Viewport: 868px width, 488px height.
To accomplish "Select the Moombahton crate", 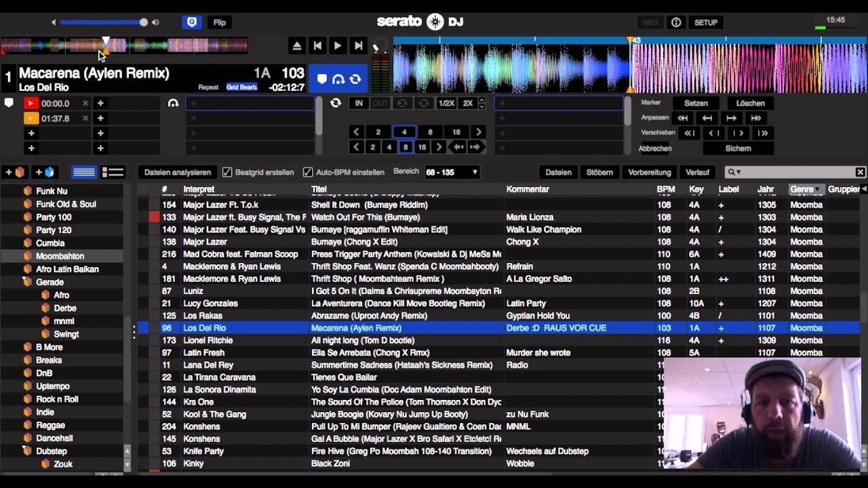I will pyautogui.click(x=62, y=256).
